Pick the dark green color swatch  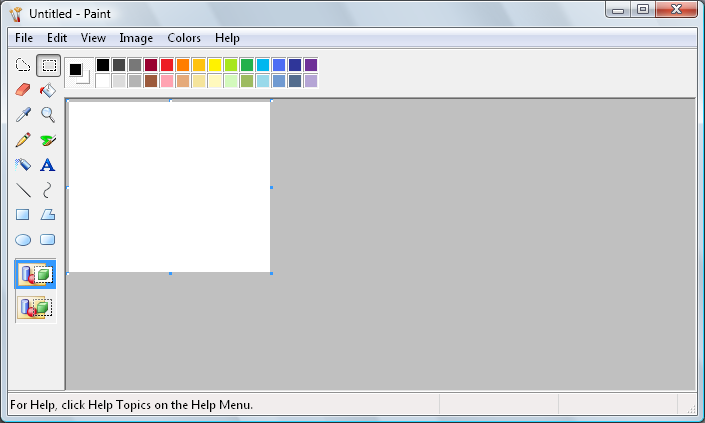coord(247,65)
